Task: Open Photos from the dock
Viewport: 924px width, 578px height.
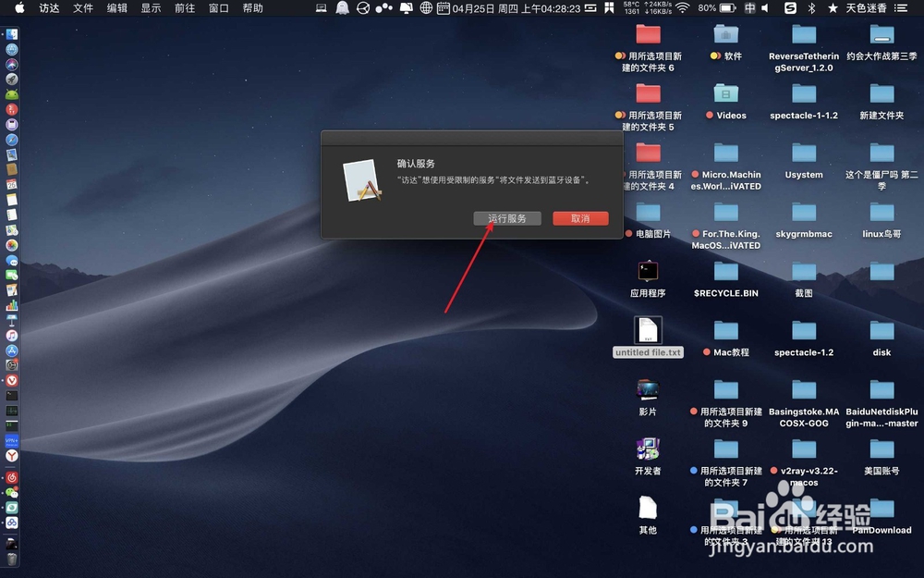Action: tap(12, 245)
